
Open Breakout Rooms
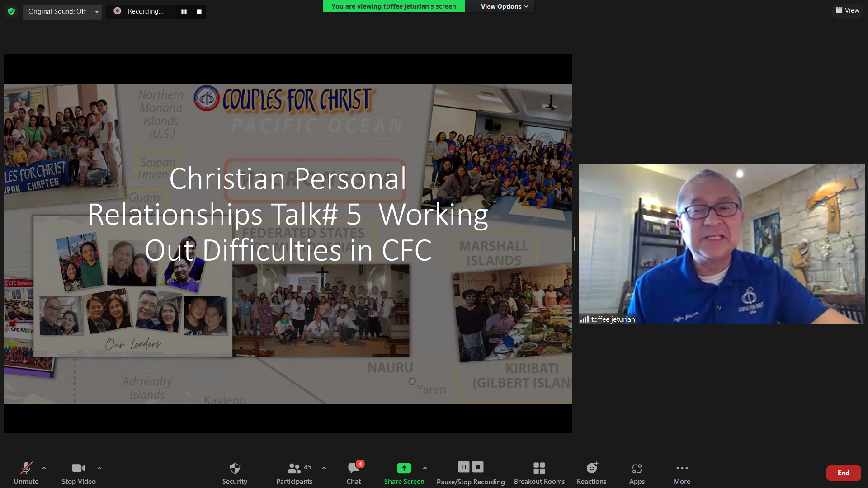pos(539,473)
